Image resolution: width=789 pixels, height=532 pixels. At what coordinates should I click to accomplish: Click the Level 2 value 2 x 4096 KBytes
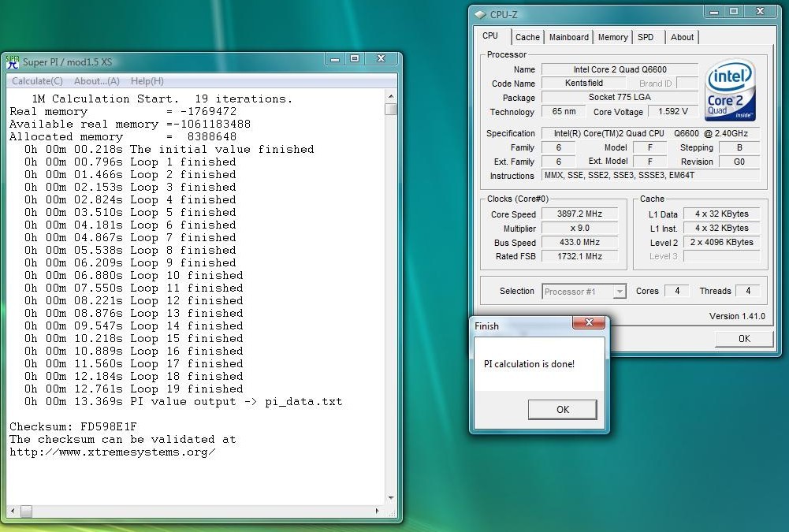[x=721, y=242]
